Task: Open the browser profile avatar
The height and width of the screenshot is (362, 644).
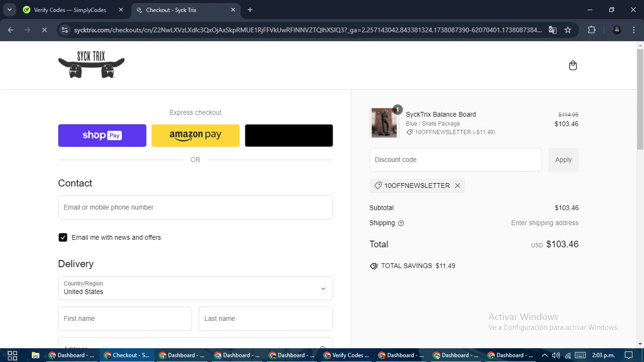Action: click(x=617, y=30)
